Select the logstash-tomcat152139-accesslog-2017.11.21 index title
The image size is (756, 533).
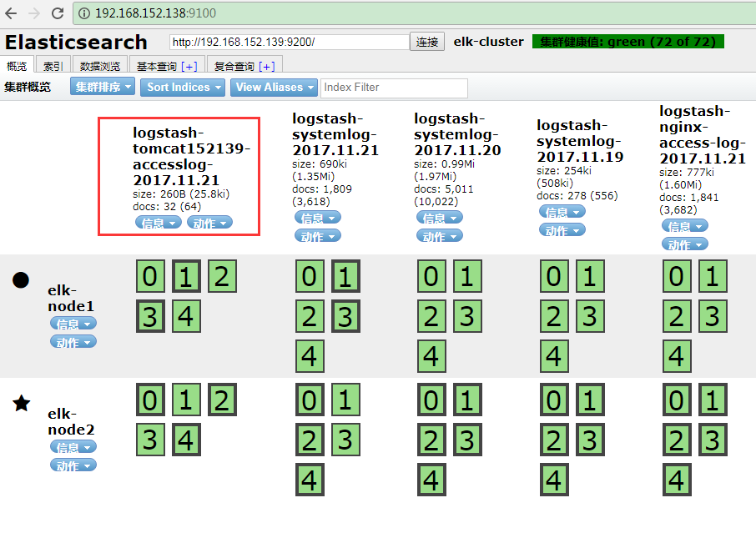(191, 156)
